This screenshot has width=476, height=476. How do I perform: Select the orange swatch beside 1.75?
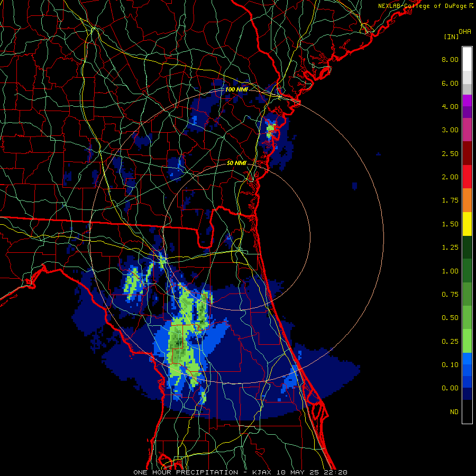pyautogui.click(x=467, y=200)
